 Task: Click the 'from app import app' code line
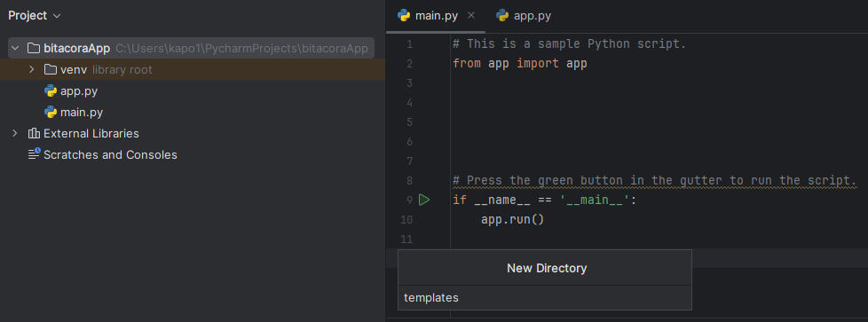click(x=520, y=64)
